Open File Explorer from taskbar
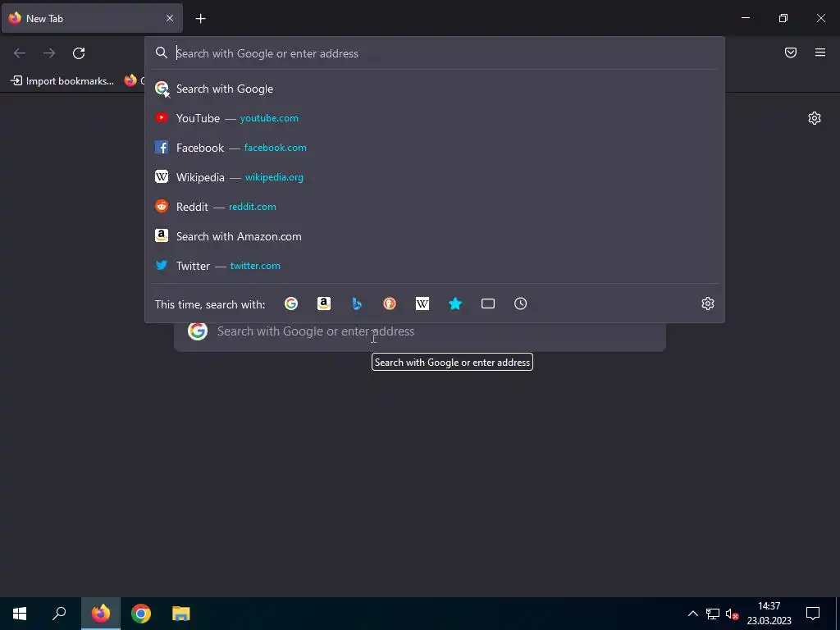 (181, 614)
